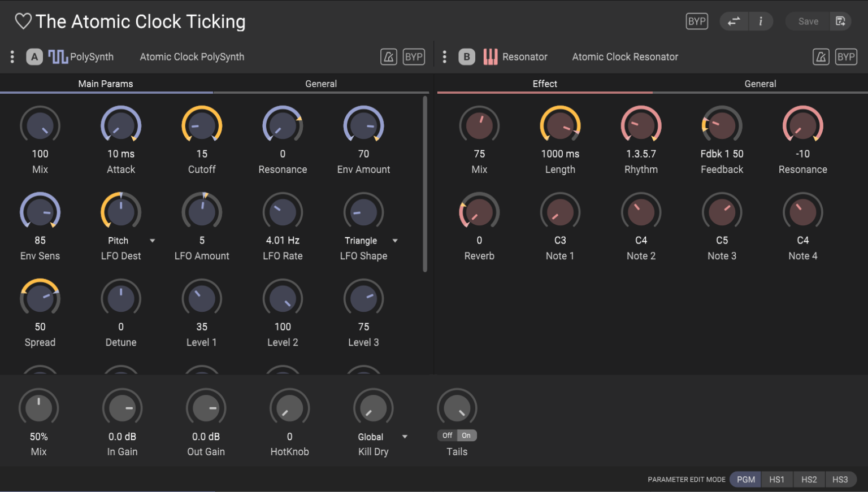Favorite the preset with the heart icon
Image resolution: width=868 pixels, height=492 pixels.
pyautogui.click(x=23, y=21)
